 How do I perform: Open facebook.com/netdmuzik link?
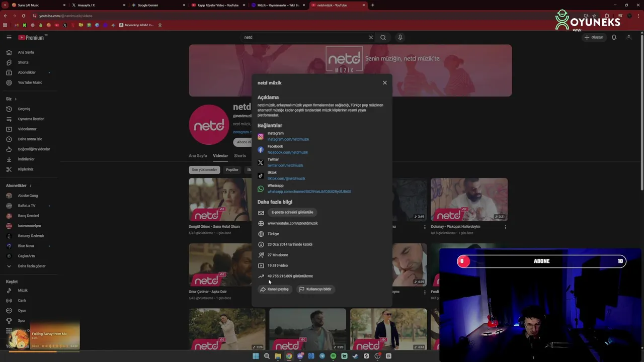pos(288,152)
